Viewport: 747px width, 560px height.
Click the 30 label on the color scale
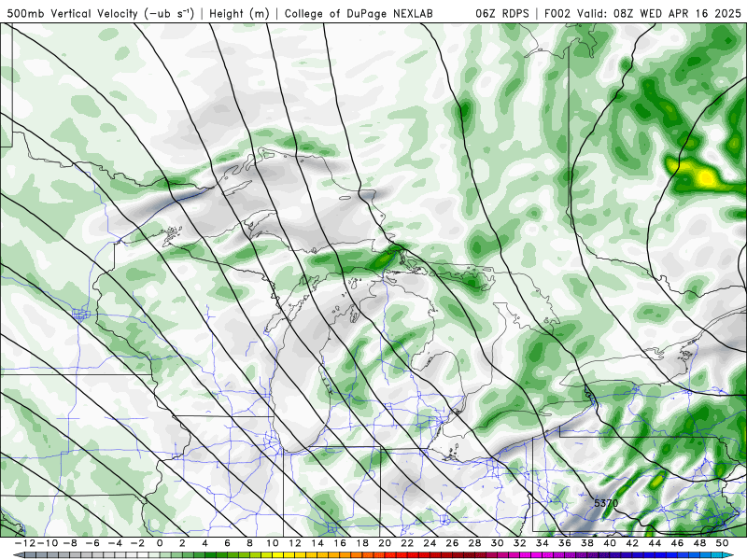(x=497, y=543)
